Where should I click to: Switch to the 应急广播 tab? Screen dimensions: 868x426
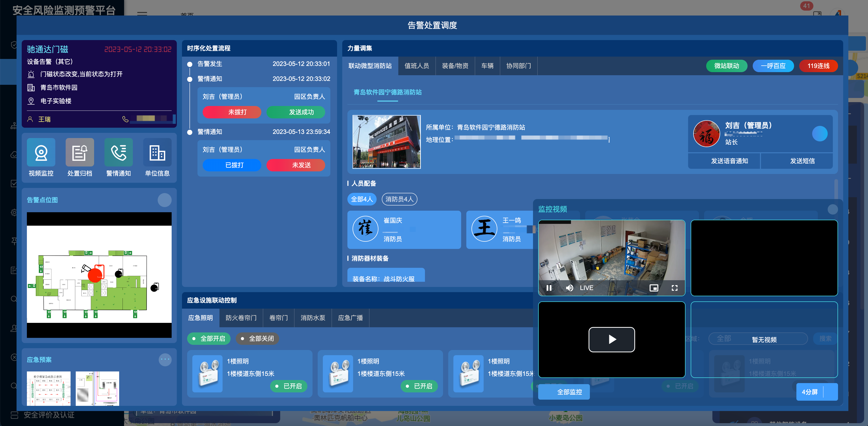[x=350, y=318]
